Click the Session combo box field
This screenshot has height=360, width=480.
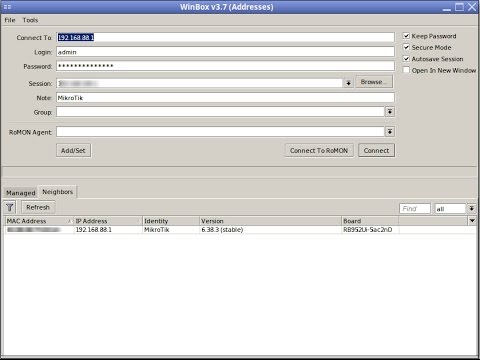[200, 83]
